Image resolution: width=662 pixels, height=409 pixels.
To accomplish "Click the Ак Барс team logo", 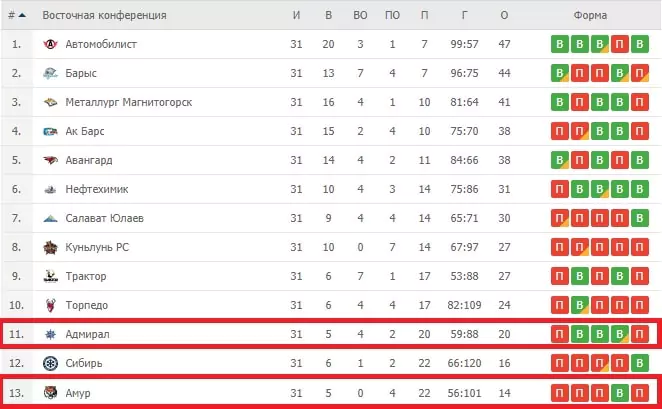I will [x=50, y=131].
